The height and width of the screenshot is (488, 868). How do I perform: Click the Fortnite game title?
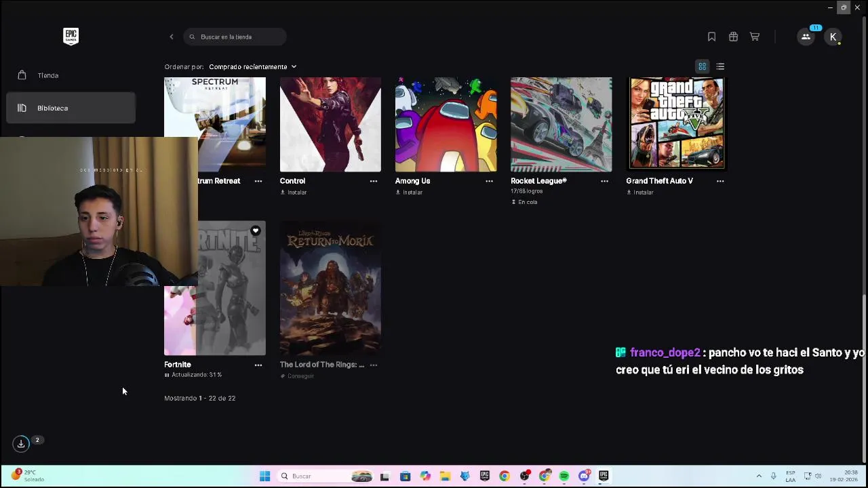[178, 365]
